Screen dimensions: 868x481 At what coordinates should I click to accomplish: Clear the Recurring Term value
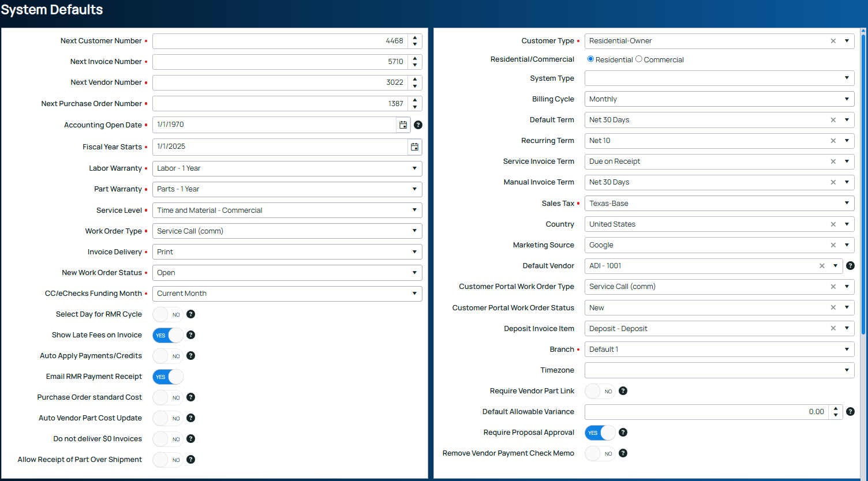833,141
